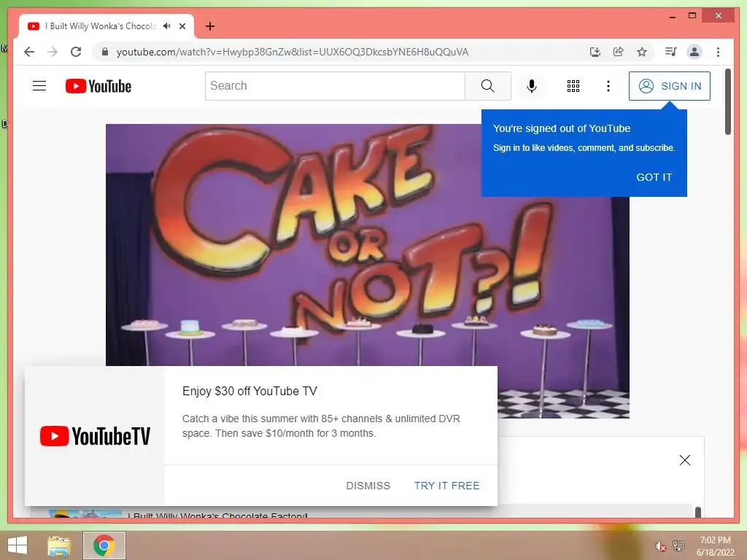Open YouTube settings three-dot menu
Screen dimensions: 747x560
[608, 86]
